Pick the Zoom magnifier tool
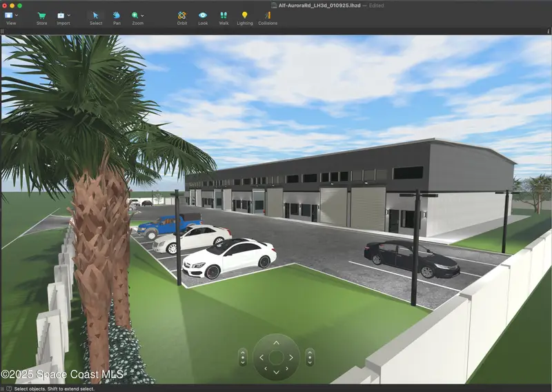Viewport: 552px width, 392px height. [135, 15]
